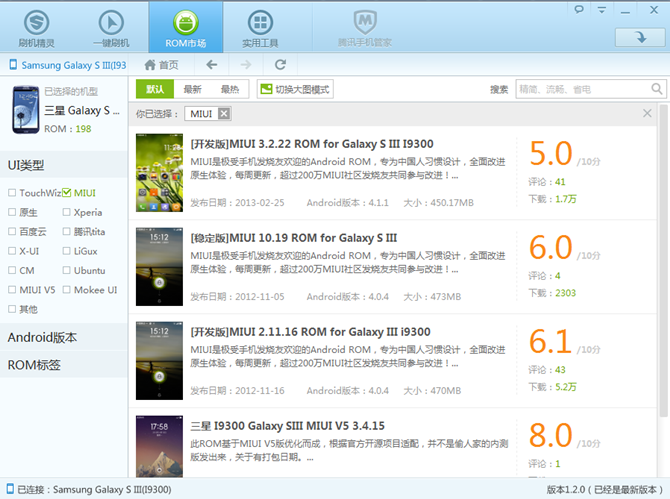Click the ROM：198 count text

point(68,129)
